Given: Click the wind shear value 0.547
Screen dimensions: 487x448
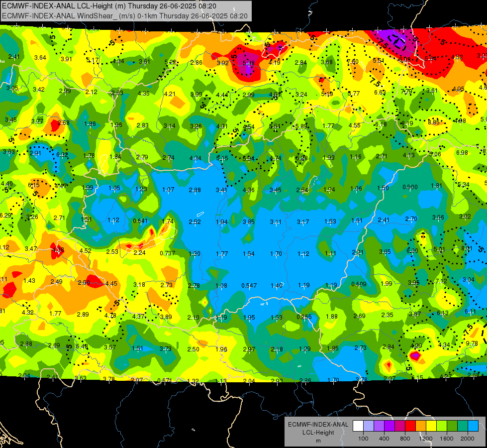Looking at the screenshot, I should pyautogui.click(x=249, y=285).
